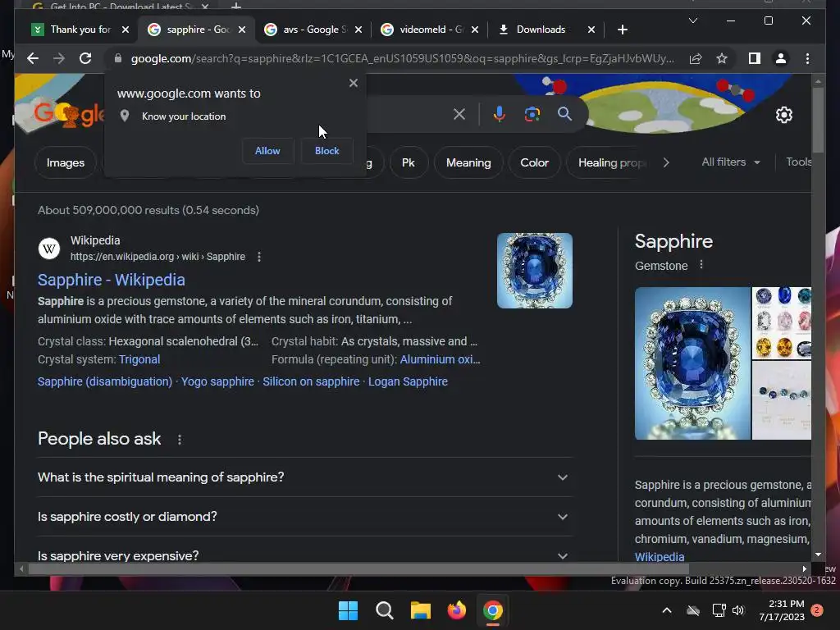The image size is (840, 630).
Task: Start voice search with the microphone icon
Action: click(500, 114)
